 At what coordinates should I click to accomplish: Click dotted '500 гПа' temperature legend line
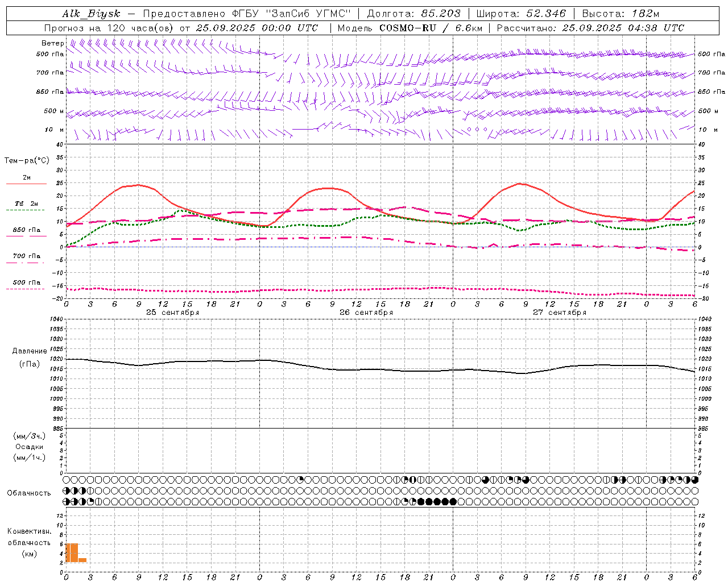[x=25, y=289]
